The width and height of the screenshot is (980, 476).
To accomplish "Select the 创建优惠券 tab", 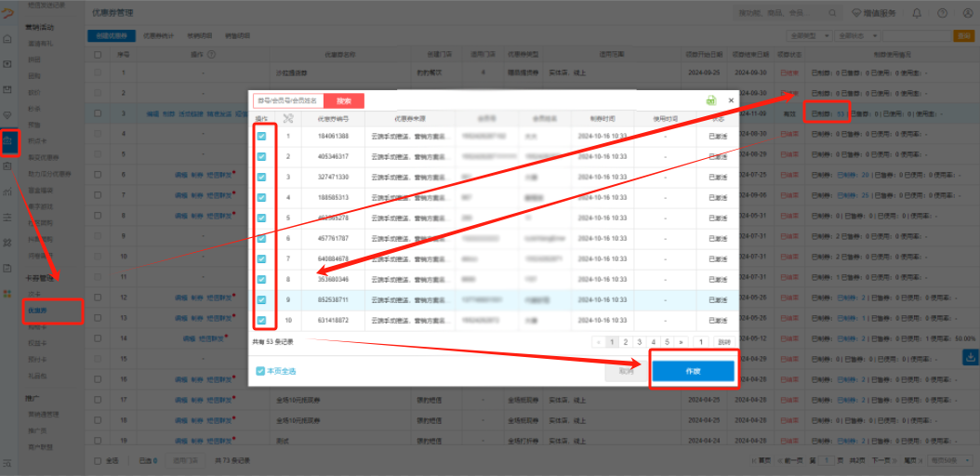I will point(112,35).
